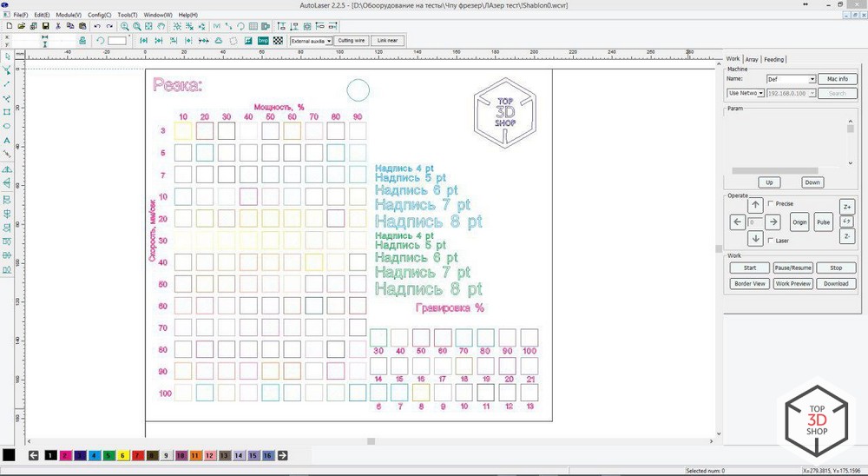The width and height of the screenshot is (868, 476).
Task: Cut selection with the scissors icon
Action: [57, 26]
